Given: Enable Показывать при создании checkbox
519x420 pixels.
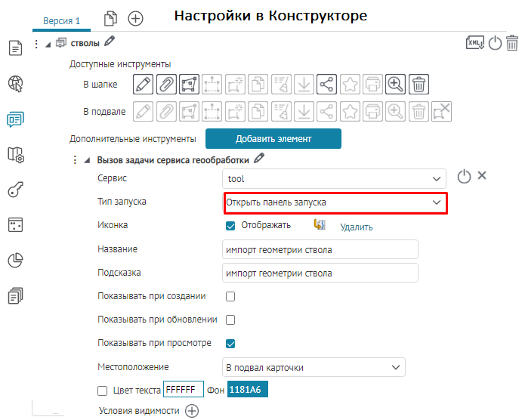Looking at the screenshot, I should coord(231,296).
